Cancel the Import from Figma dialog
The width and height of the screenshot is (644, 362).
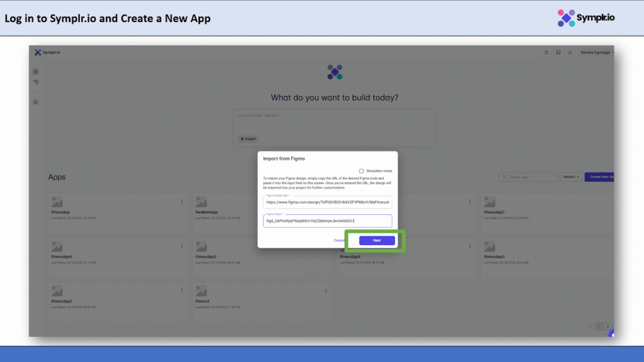point(339,240)
